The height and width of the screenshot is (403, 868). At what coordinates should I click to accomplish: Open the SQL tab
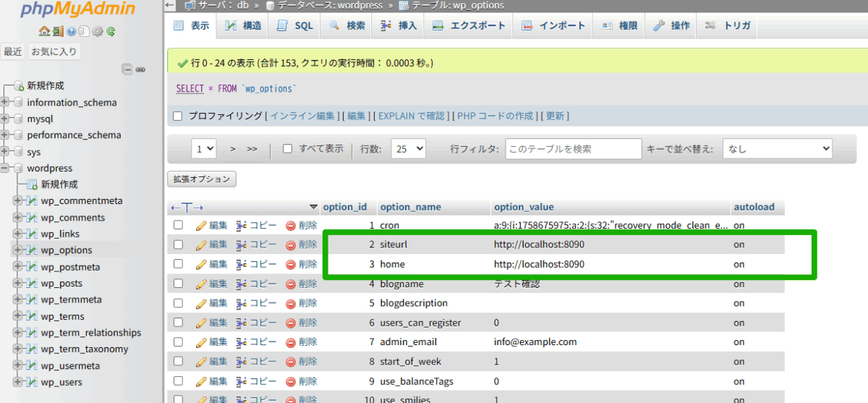pyautogui.click(x=294, y=25)
